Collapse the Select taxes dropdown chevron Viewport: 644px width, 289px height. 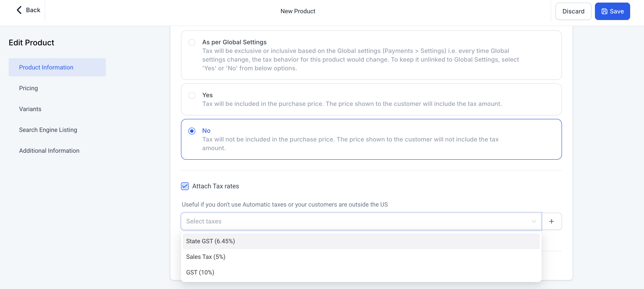point(534,221)
